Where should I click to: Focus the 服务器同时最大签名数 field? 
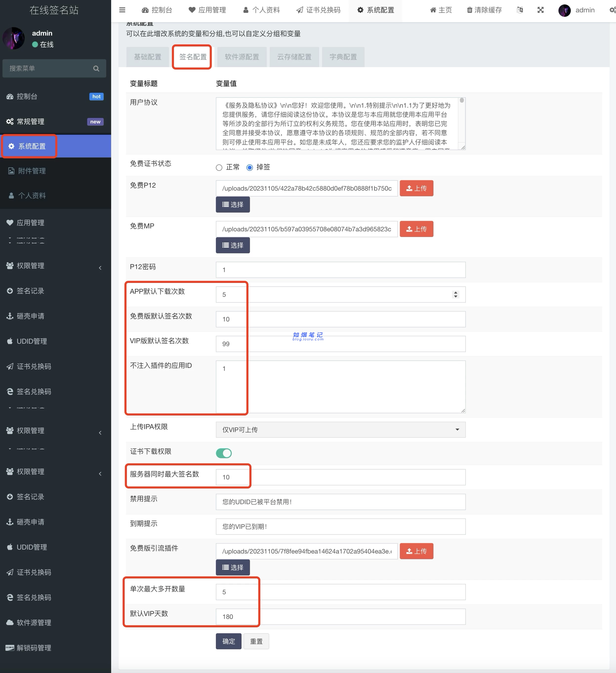(341, 477)
